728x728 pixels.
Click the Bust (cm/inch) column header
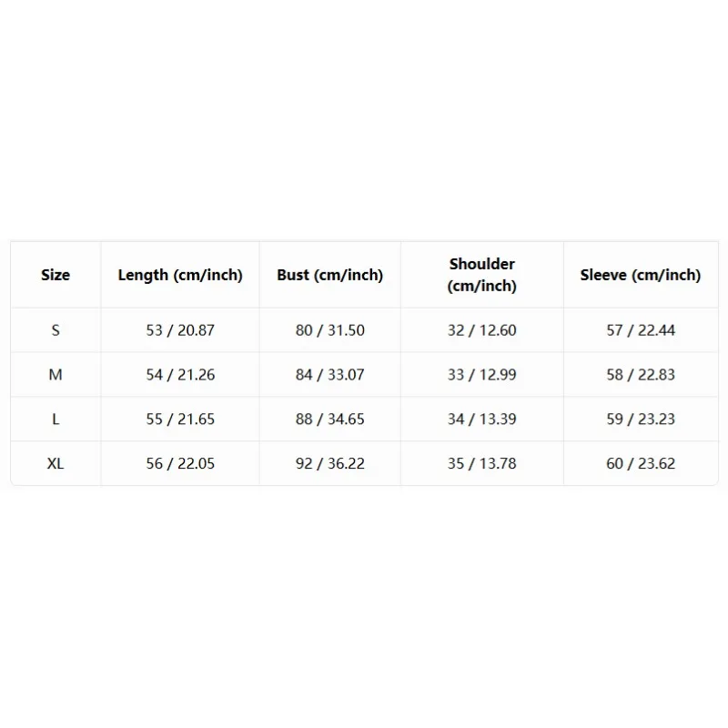[330, 275]
